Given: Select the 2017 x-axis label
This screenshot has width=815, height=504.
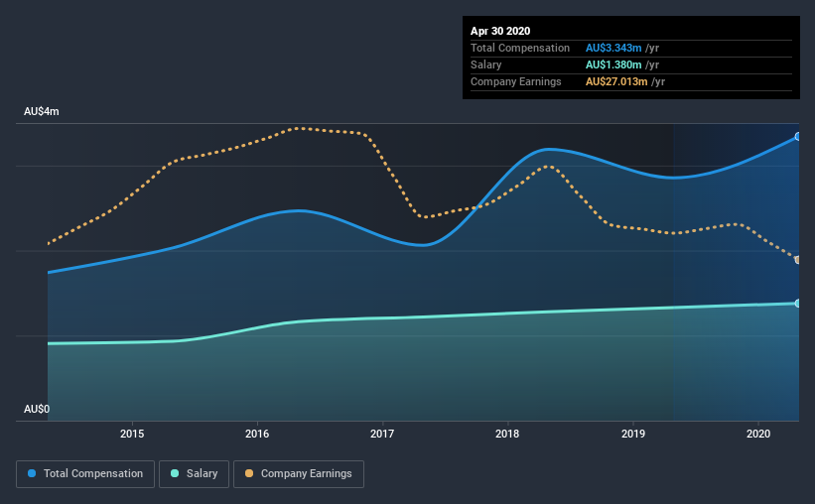Looking at the screenshot, I should pos(382,434).
